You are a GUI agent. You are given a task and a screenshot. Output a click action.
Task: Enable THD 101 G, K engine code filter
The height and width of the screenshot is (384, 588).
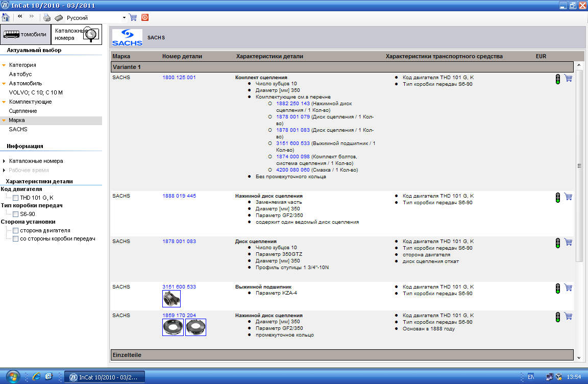(x=16, y=198)
